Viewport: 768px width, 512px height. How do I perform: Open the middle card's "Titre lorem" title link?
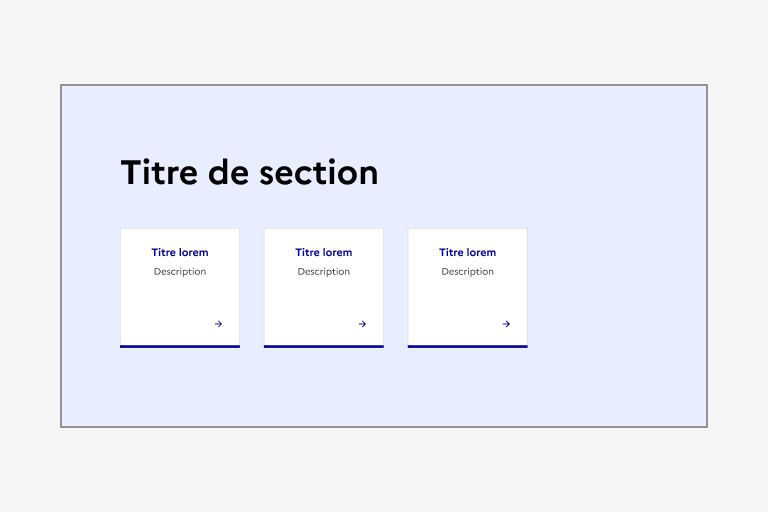click(x=324, y=253)
